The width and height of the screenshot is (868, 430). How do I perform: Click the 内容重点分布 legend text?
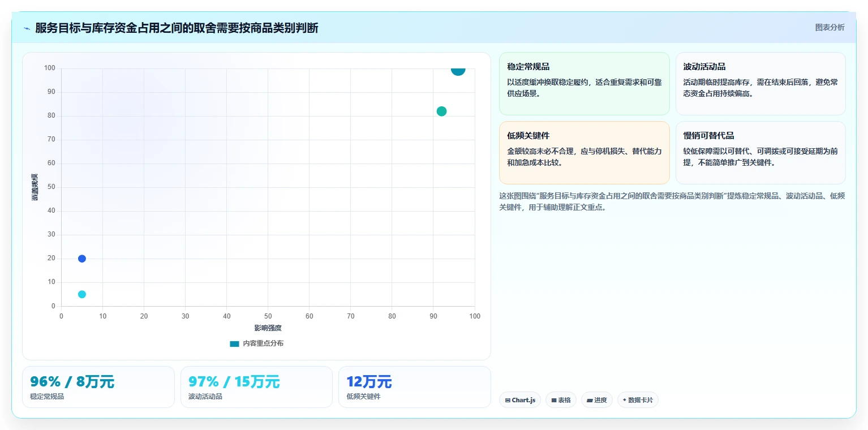click(x=263, y=343)
